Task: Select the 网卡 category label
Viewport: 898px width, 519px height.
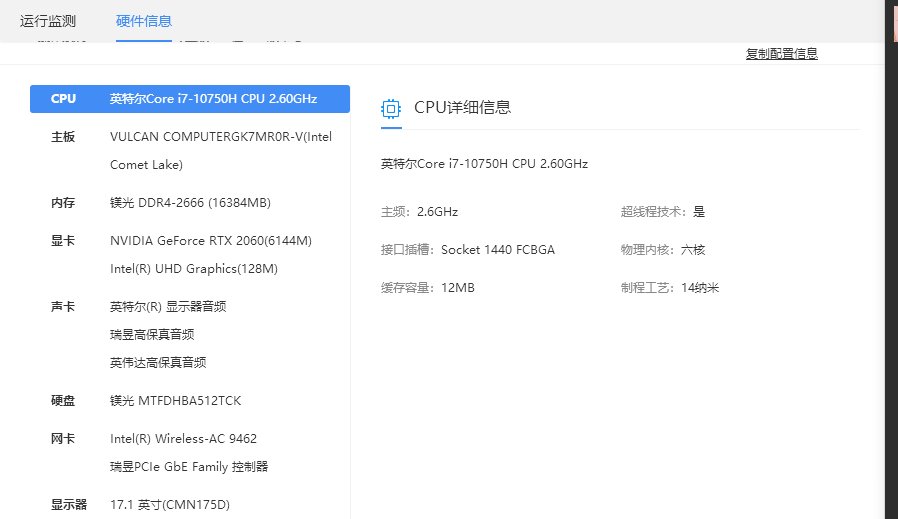Action: (63, 439)
